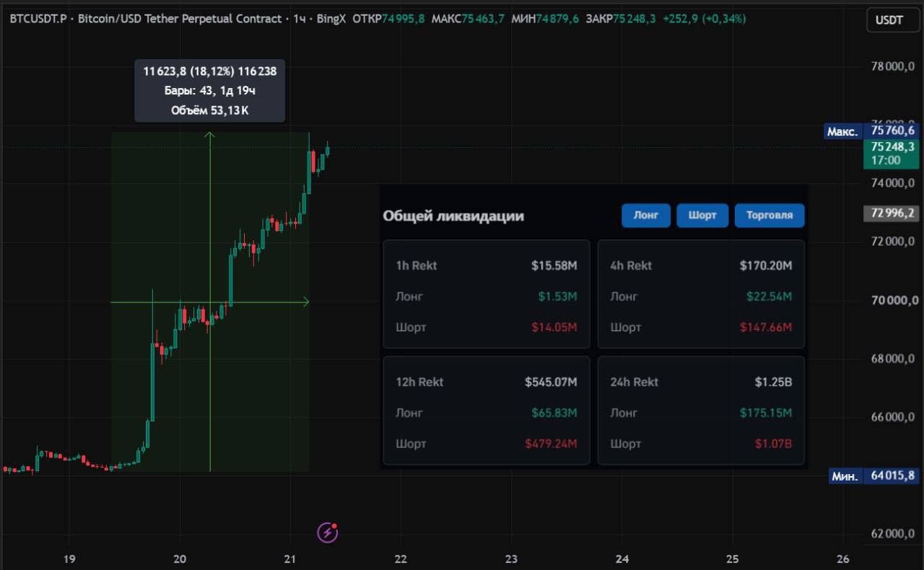Viewport: 924px width, 570px height.
Task: Select the 4h Rekt total $170.20M
Action: pos(766,266)
